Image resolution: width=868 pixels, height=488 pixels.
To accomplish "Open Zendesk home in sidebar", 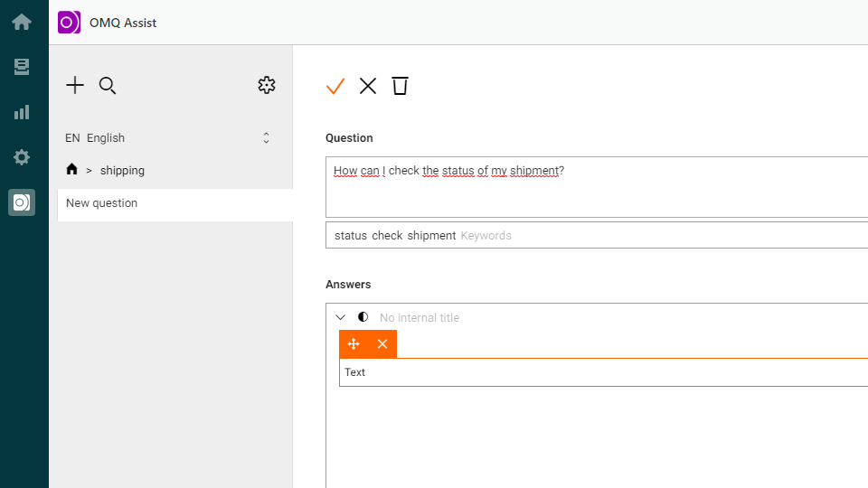I will coord(22,22).
